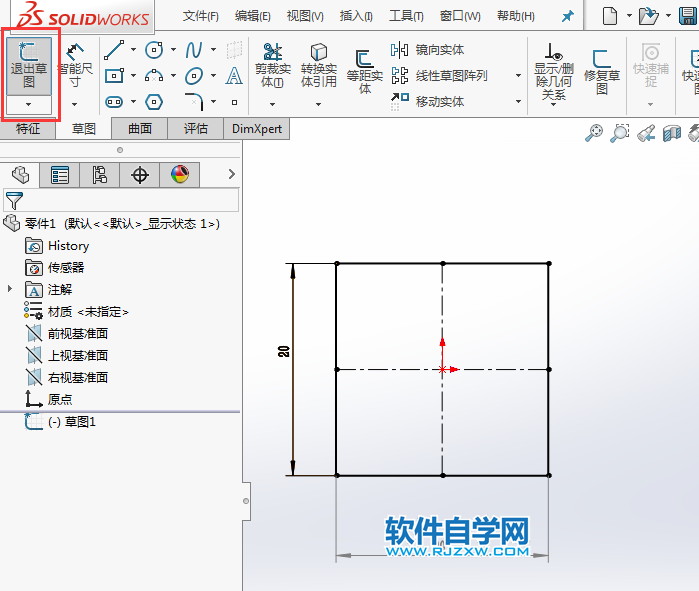Open DimXpertManager crosshair tab
The height and width of the screenshot is (591, 699).
[x=140, y=175]
